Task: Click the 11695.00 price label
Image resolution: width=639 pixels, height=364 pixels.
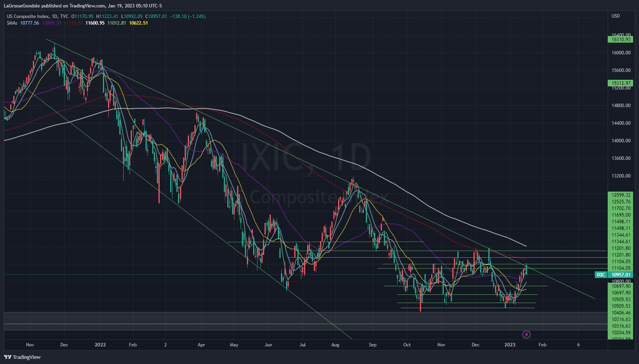Action: click(x=621, y=215)
